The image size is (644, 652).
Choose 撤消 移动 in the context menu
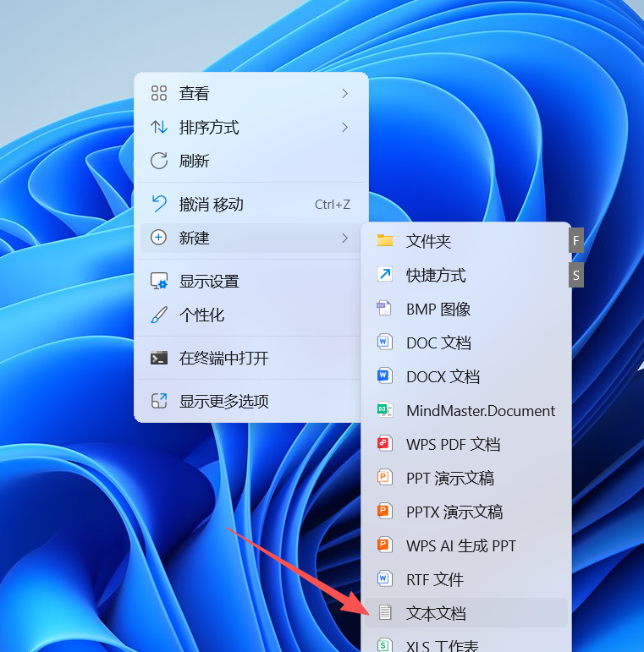212,204
